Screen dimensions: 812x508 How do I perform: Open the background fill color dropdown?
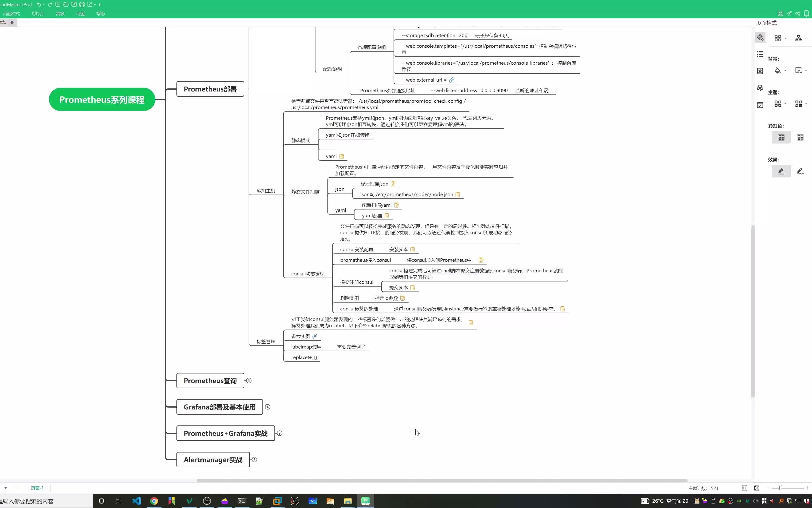point(780,71)
